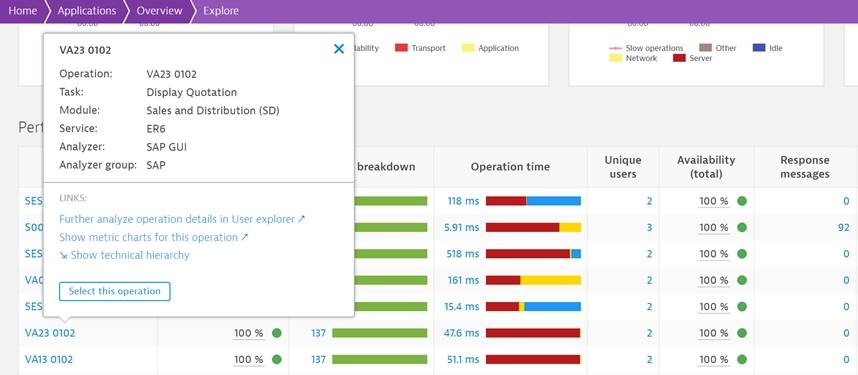Click Server dark red legend swatch
The height and width of the screenshot is (375, 858).
(679, 58)
